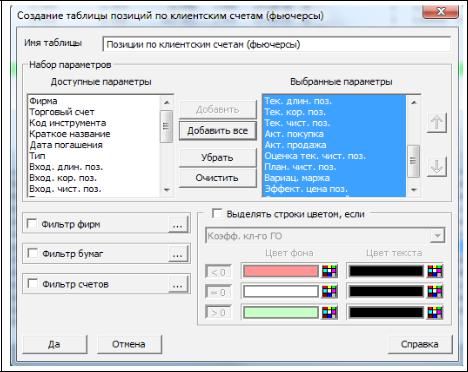
Task: Open the Фильтр фирм browse (...) button
Action: point(178,224)
